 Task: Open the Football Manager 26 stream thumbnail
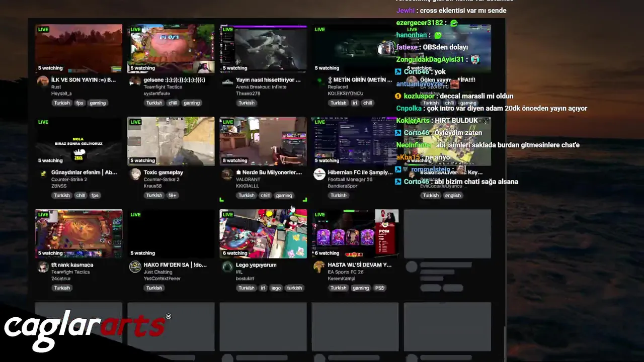coord(355,141)
